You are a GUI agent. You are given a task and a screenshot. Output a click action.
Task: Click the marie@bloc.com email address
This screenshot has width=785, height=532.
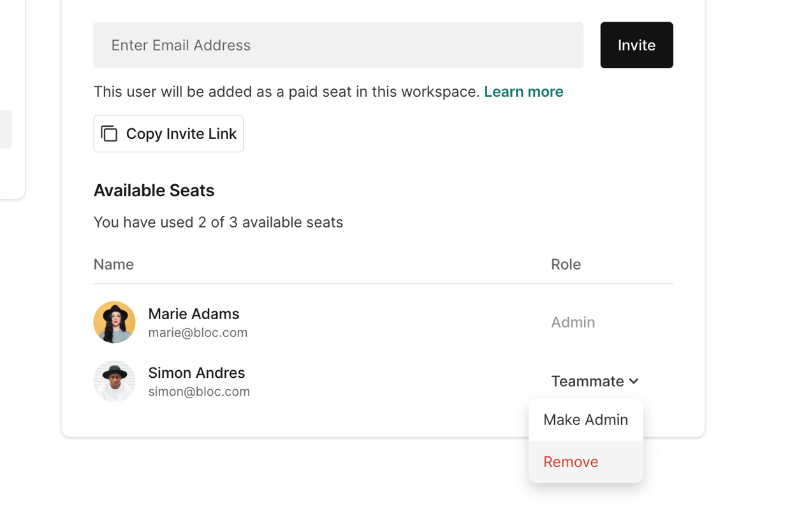[x=198, y=333]
